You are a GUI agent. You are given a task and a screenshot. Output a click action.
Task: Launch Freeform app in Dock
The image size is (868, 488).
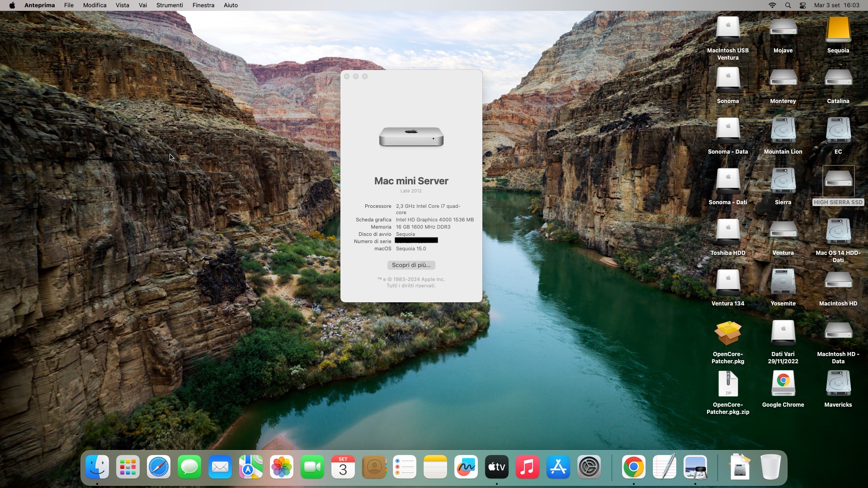[466, 467]
